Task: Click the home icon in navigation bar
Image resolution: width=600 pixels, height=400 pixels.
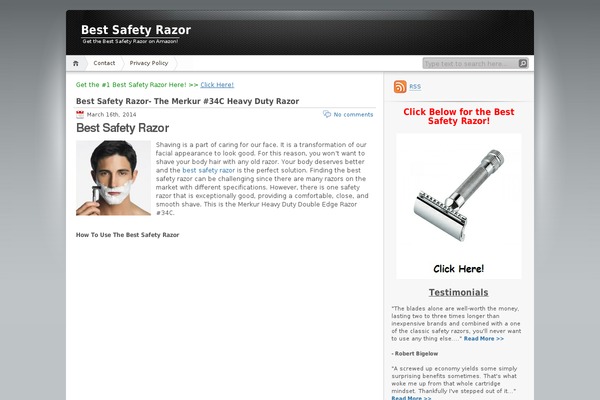Action: [76, 63]
